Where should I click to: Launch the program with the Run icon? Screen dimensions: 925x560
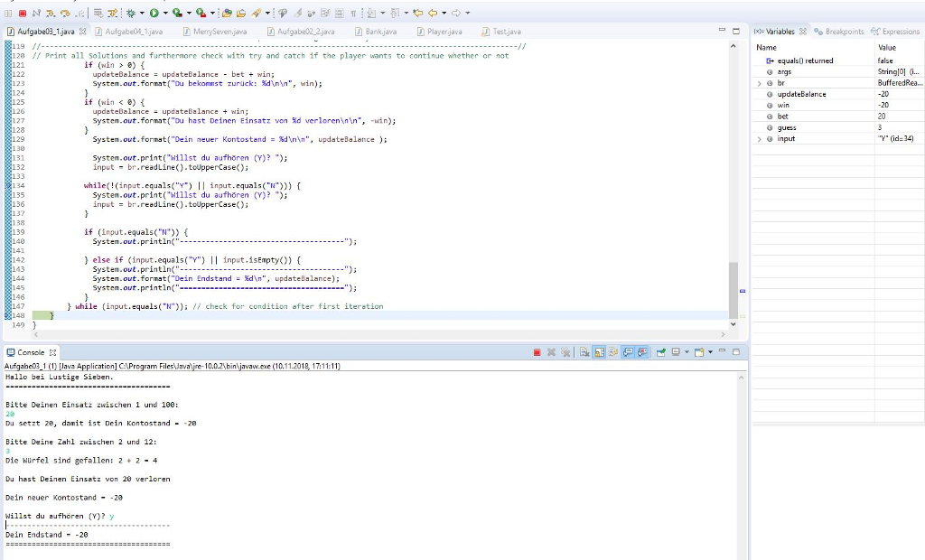click(154, 12)
